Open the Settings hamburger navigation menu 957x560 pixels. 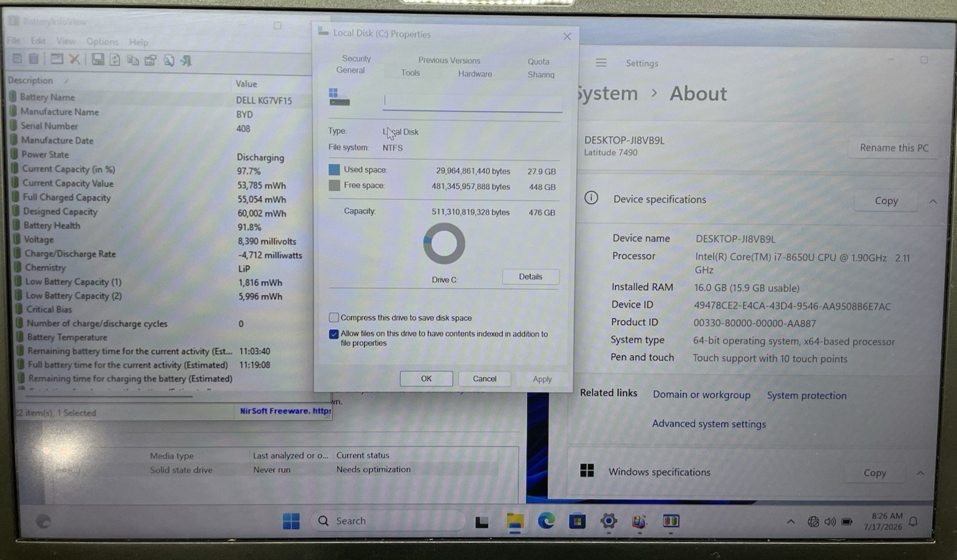click(x=600, y=63)
